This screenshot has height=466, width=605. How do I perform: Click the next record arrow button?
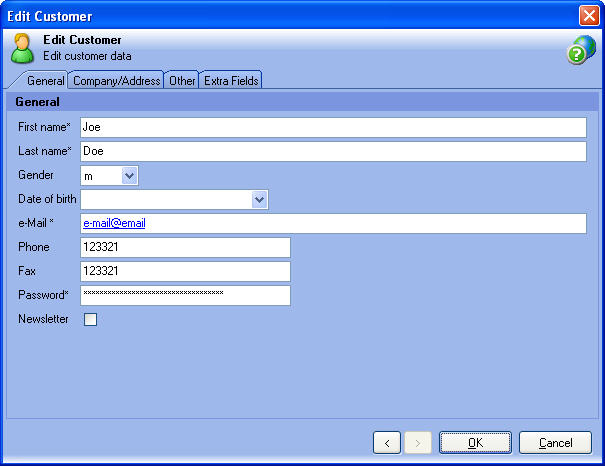click(x=417, y=442)
